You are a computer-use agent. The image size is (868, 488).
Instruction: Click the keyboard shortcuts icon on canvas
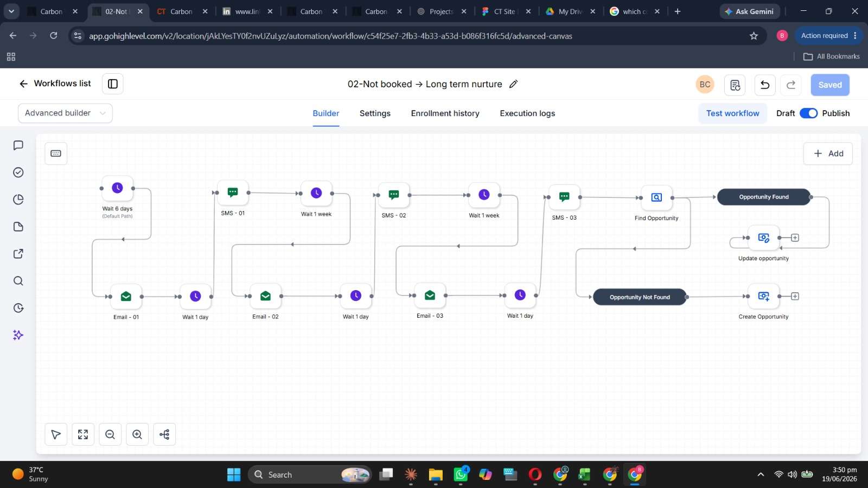click(x=56, y=153)
